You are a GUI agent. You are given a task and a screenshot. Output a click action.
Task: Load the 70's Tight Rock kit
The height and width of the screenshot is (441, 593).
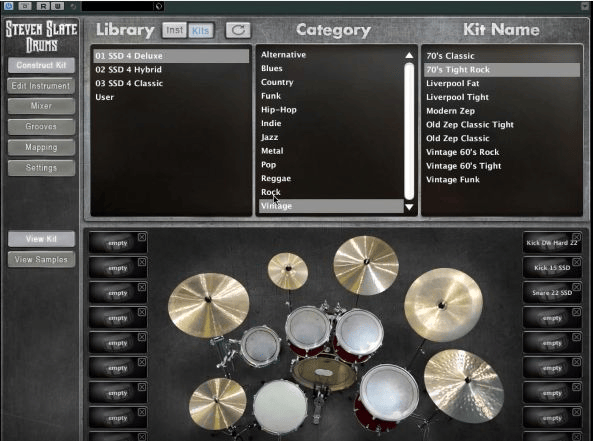point(501,70)
